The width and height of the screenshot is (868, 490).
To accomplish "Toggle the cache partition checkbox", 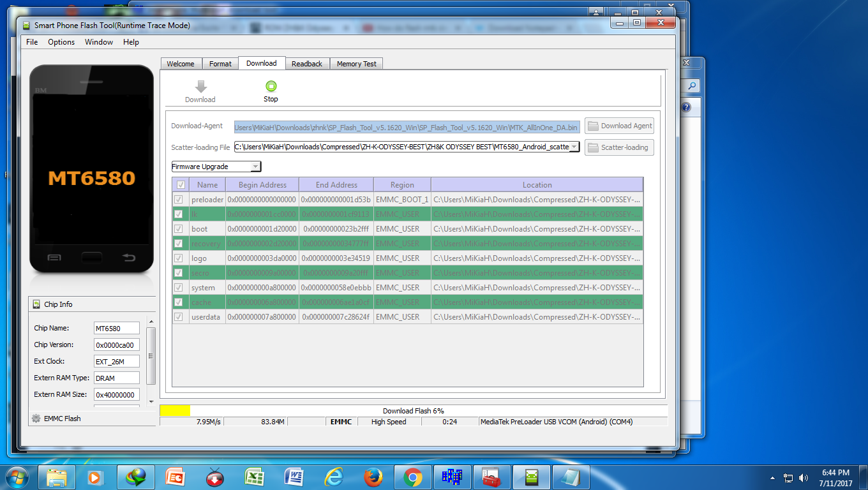I will tap(179, 302).
